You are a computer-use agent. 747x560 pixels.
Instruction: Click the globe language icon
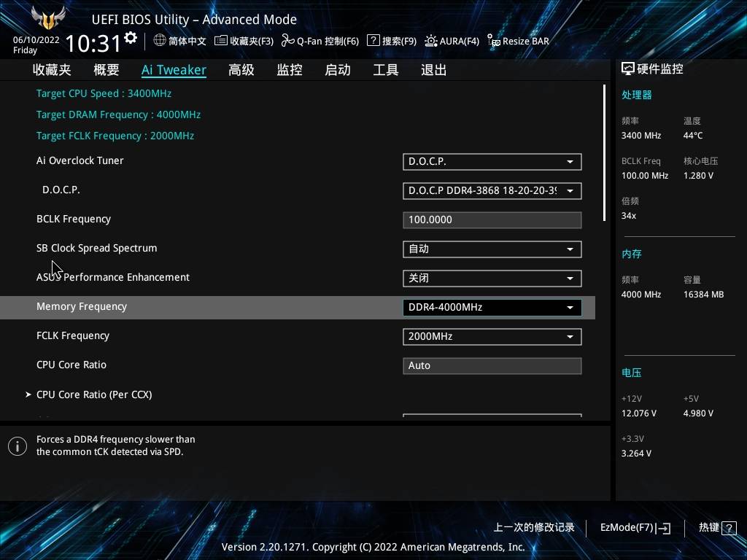pyautogui.click(x=160, y=41)
